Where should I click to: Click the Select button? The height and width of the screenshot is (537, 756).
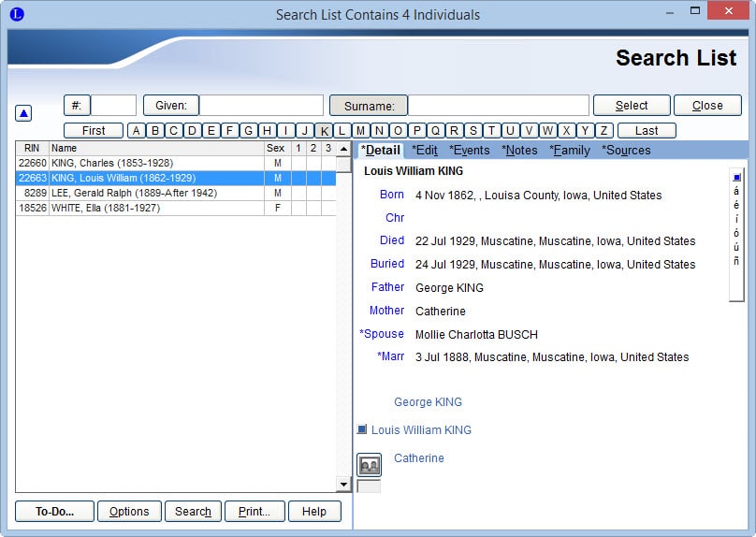[632, 105]
